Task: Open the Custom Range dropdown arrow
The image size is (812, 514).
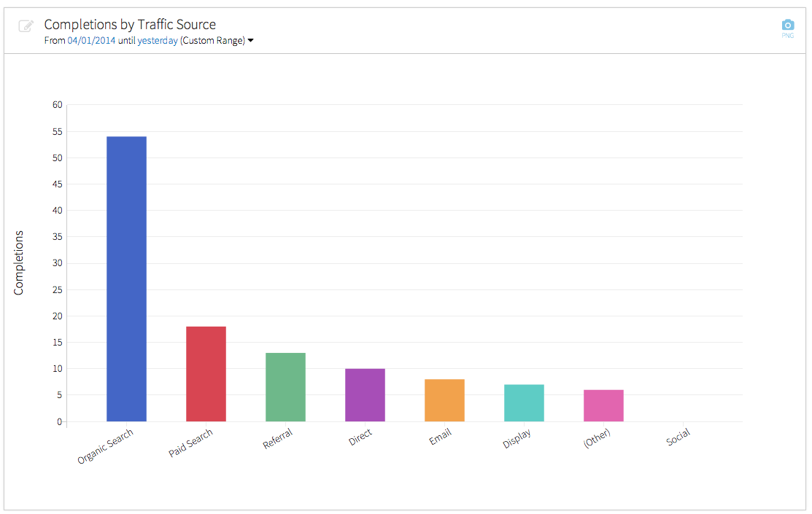Action: 251,41
